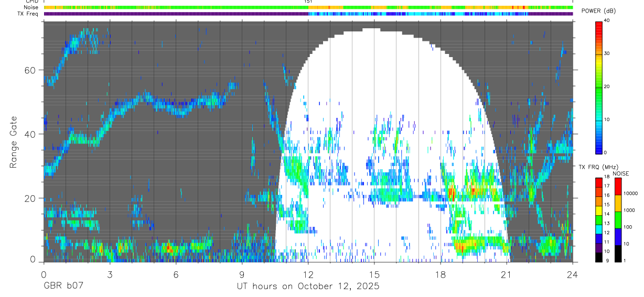
Task: Click the POWER rainbow color bar
Action: (598, 87)
